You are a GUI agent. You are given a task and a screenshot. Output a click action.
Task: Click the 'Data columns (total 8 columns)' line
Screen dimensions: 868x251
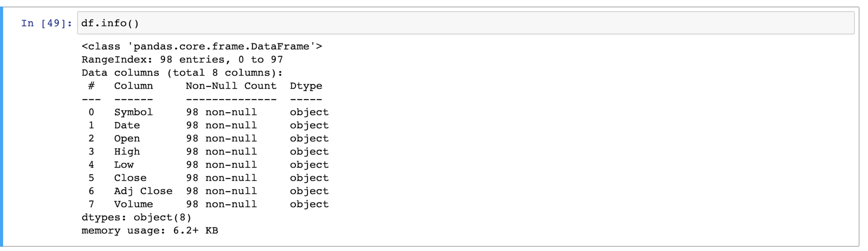click(x=182, y=73)
